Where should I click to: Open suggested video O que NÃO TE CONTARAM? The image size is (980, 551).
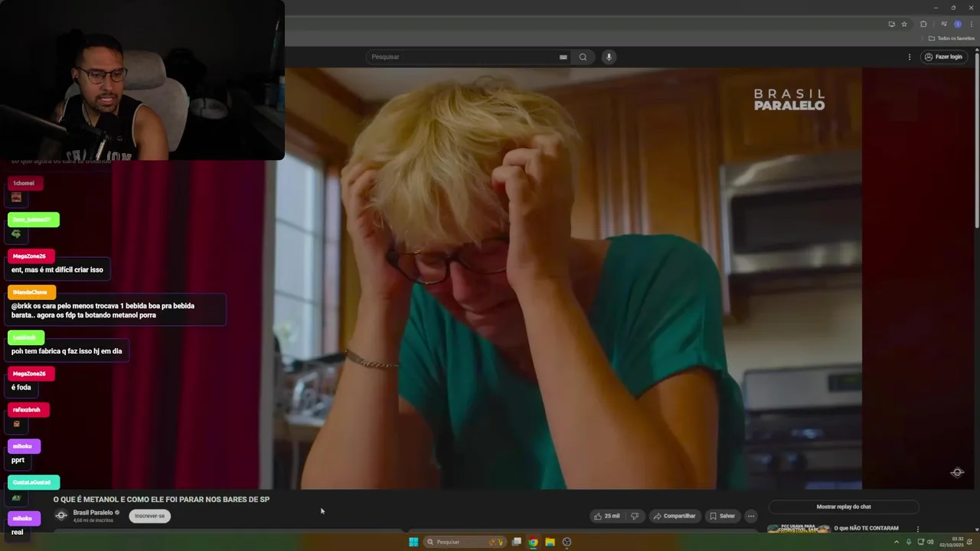(x=866, y=528)
